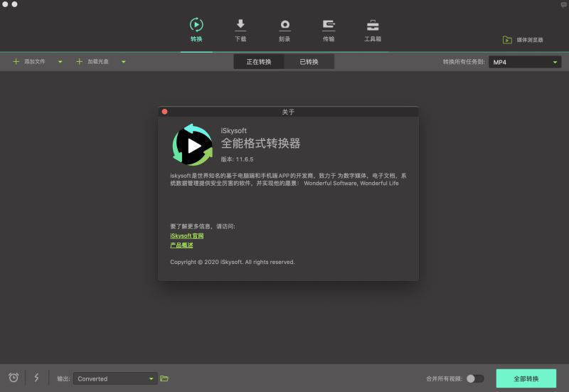Click the version text 版本: 11.6.5
The width and height of the screenshot is (569, 392).
pyautogui.click(x=237, y=159)
